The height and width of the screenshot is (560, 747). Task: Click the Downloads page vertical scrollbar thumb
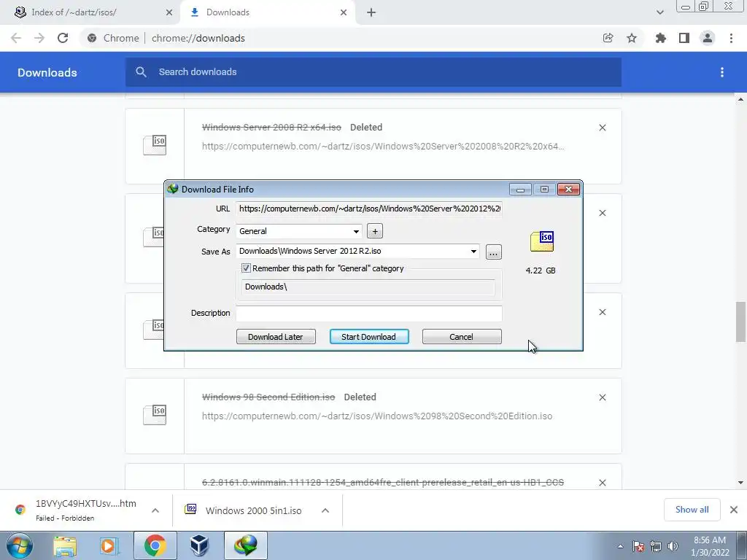tap(740, 322)
